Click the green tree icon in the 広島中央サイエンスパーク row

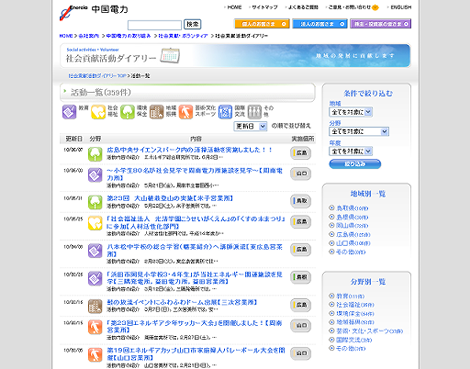click(x=95, y=154)
